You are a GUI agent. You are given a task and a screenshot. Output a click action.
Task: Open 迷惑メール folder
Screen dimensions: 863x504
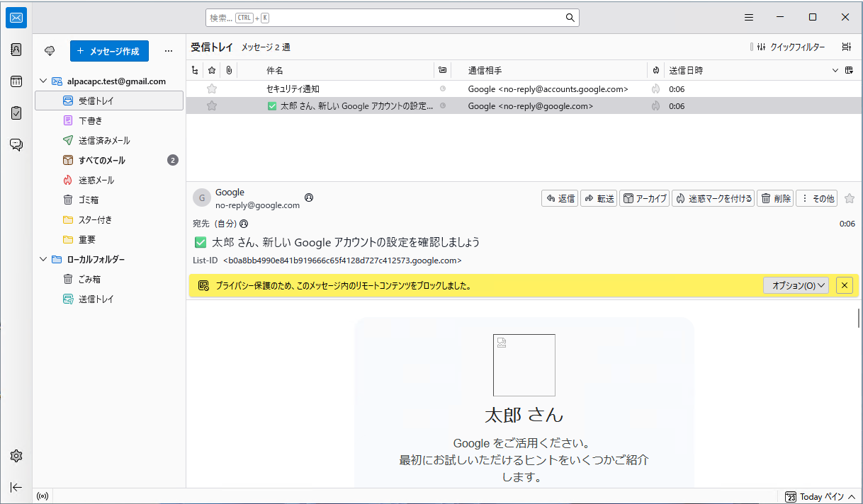point(109,181)
